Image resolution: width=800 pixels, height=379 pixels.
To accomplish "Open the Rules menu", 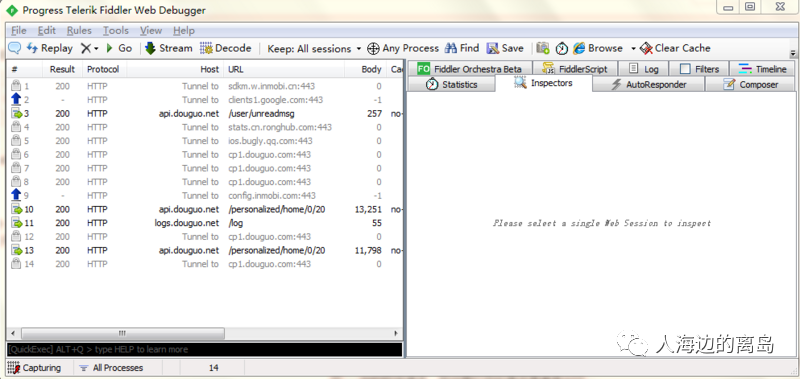I will (x=79, y=31).
